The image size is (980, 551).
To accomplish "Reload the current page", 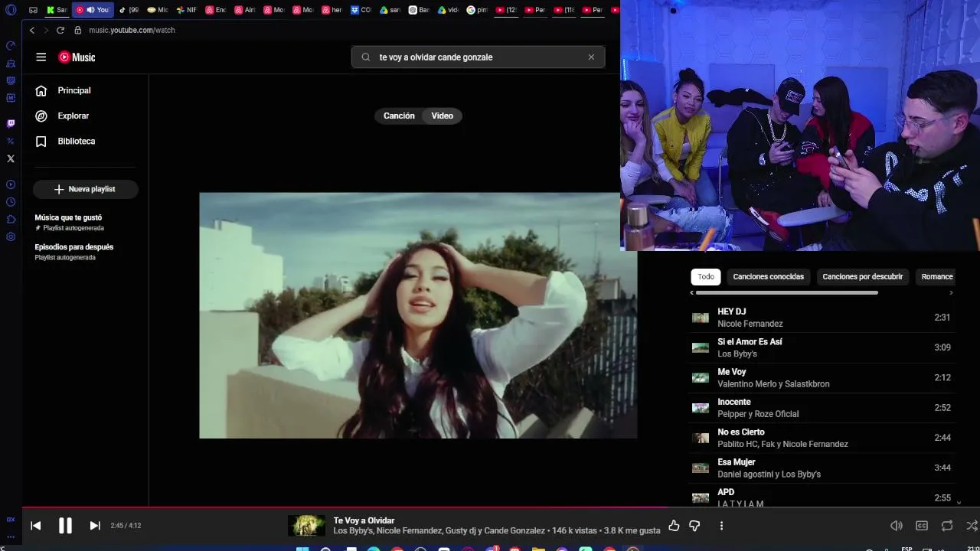I will pos(60,30).
